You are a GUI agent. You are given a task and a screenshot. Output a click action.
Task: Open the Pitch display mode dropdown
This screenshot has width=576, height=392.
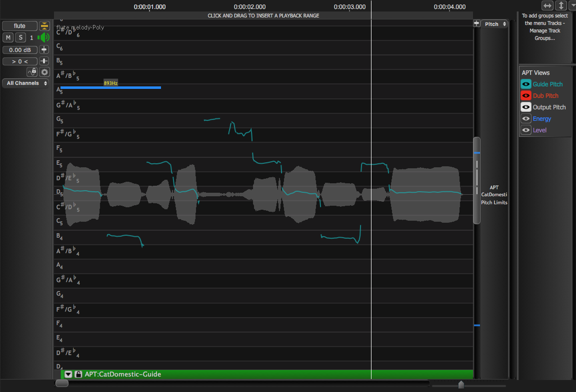tap(494, 24)
